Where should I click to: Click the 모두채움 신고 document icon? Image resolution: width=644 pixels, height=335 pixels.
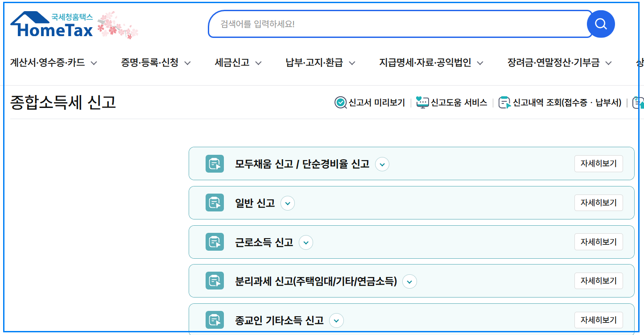click(215, 163)
